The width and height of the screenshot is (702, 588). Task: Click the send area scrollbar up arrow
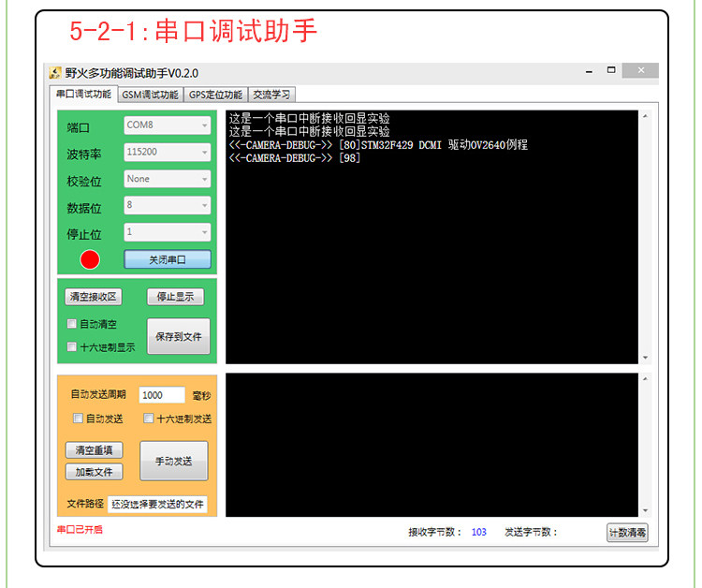(645, 379)
